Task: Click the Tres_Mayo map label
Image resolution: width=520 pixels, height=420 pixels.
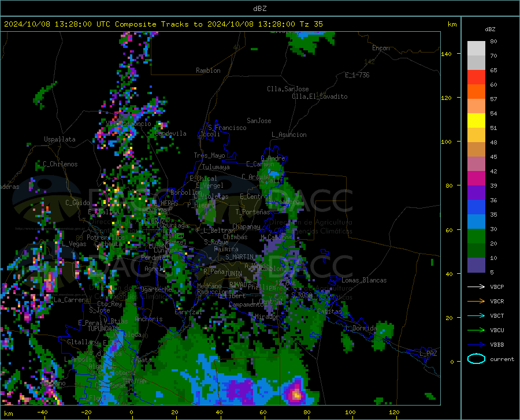Action: [x=210, y=155]
